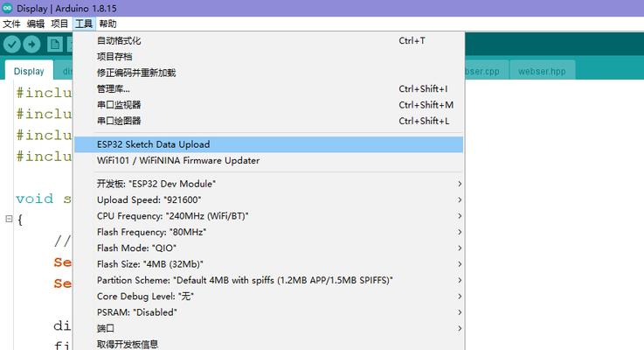Select 自动格式化 menu entry
644x350 pixels.
pos(268,41)
